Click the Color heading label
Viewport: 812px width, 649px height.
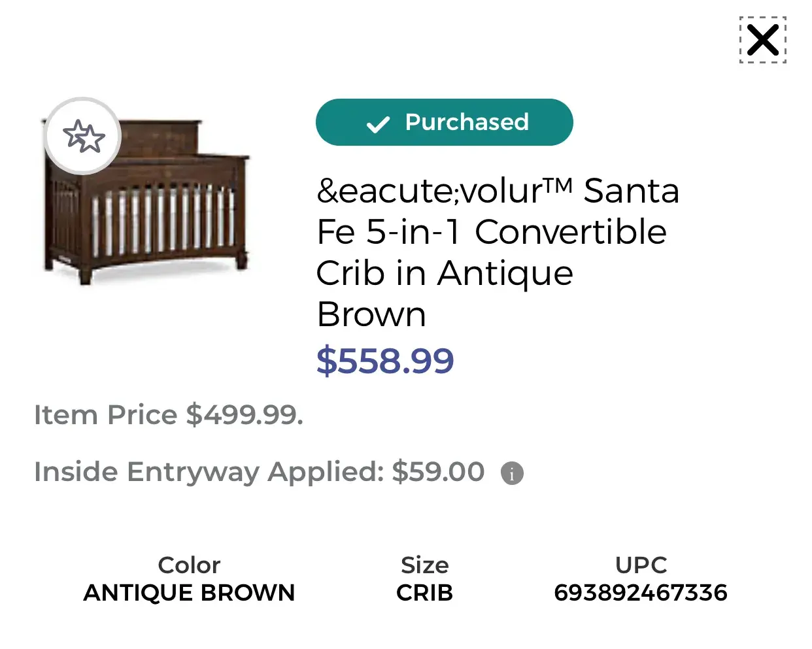tap(189, 565)
